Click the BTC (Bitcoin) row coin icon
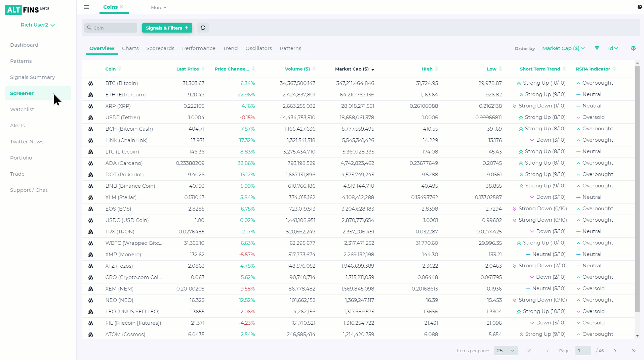This screenshot has height=360, width=644. [x=91, y=83]
